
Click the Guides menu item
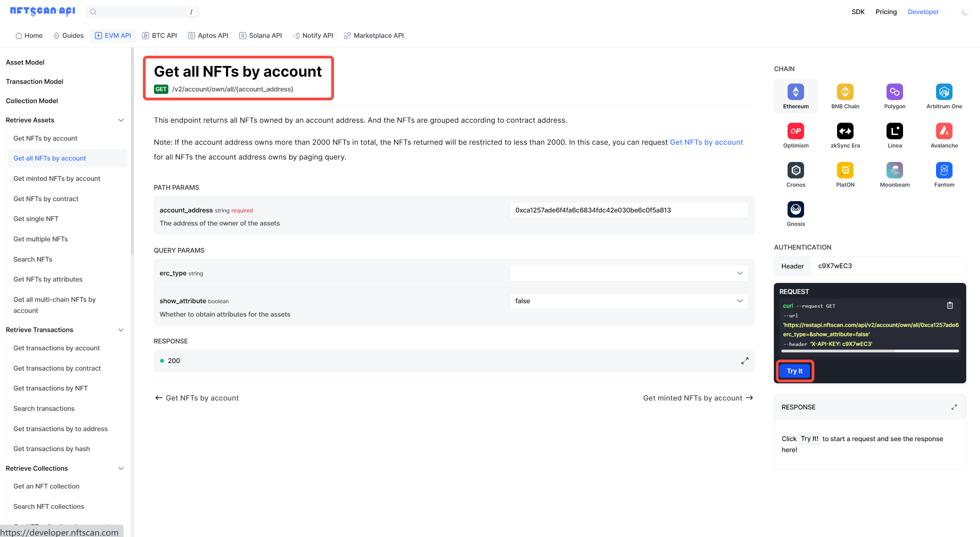pyautogui.click(x=73, y=36)
